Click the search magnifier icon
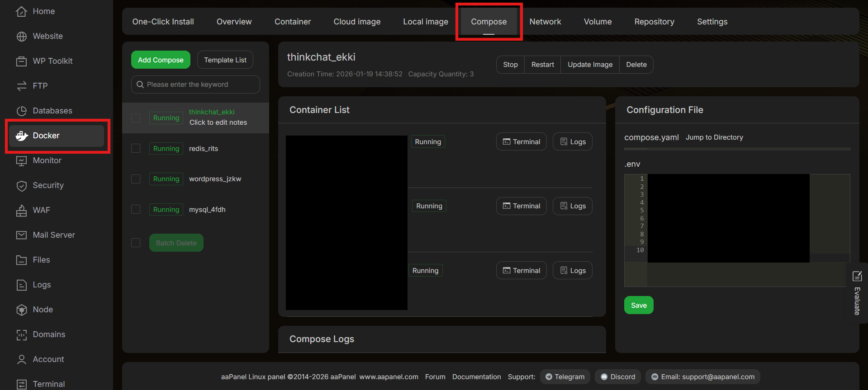The height and width of the screenshot is (390, 868). pos(140,85)
